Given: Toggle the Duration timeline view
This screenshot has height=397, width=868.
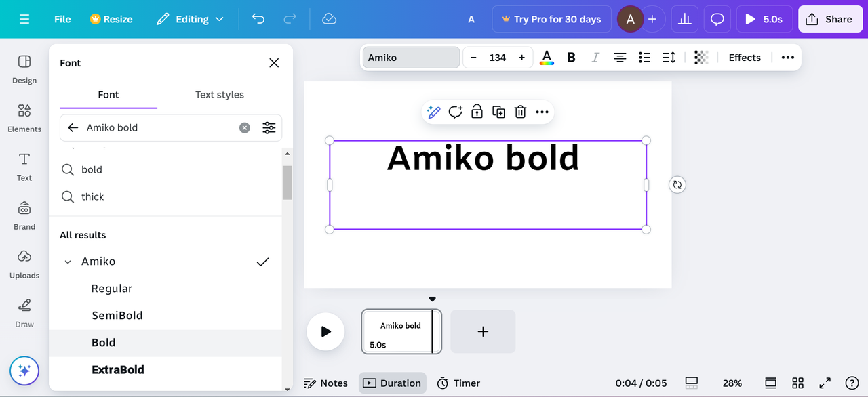Looking at the screenshot, I should pyautogui.click(x=393, y=383).
